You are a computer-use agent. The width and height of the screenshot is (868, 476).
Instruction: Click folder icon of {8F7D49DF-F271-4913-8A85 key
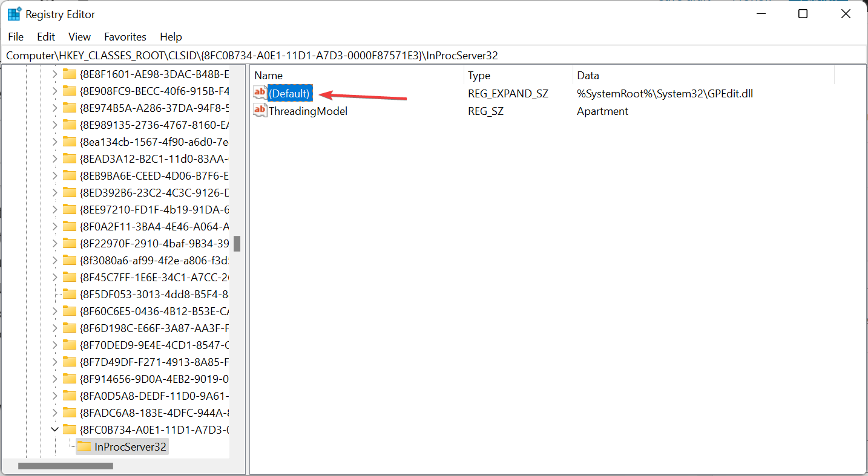69,362
